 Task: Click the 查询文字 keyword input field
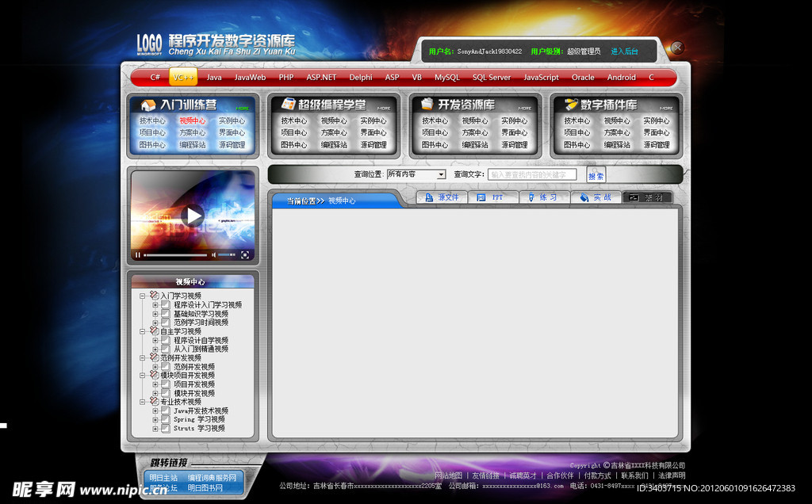531,174
